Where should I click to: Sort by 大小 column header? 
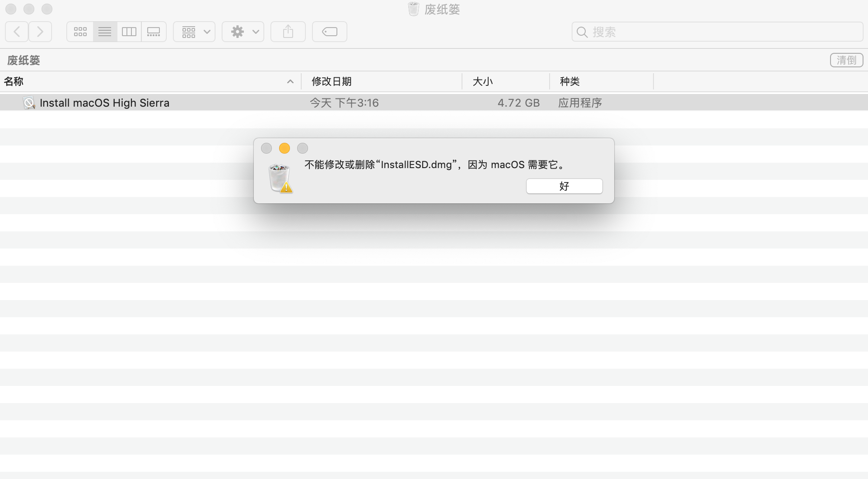click(x=506, y=81)
